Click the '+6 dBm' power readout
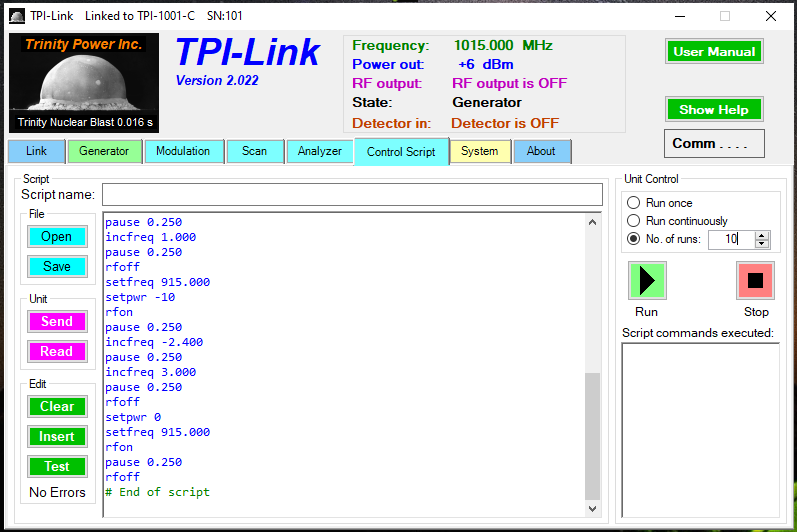This screenshot has height=532, width=797. pos(486,65)
